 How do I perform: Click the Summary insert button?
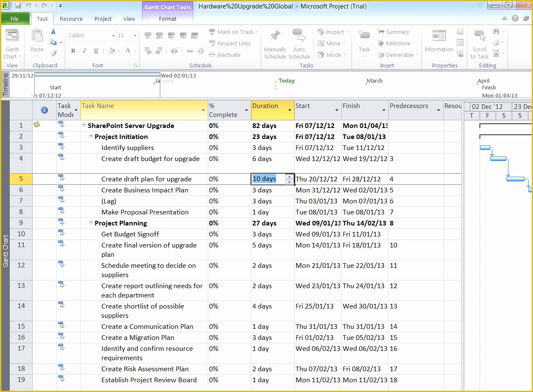coord(393,32)
